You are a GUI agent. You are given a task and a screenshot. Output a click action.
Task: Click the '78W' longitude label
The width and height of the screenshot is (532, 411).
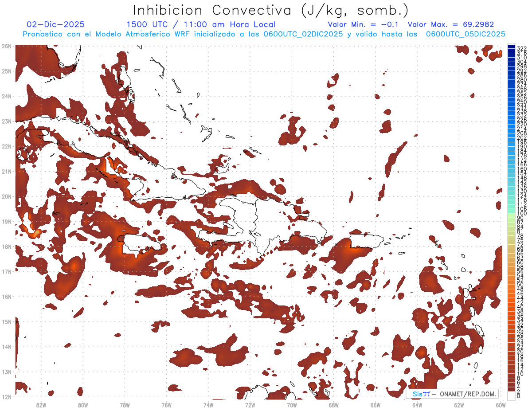pos(125,404)
